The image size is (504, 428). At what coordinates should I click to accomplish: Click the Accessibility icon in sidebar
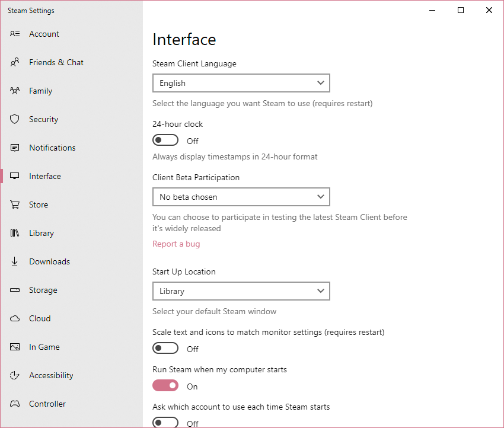[x=15, y=375]
